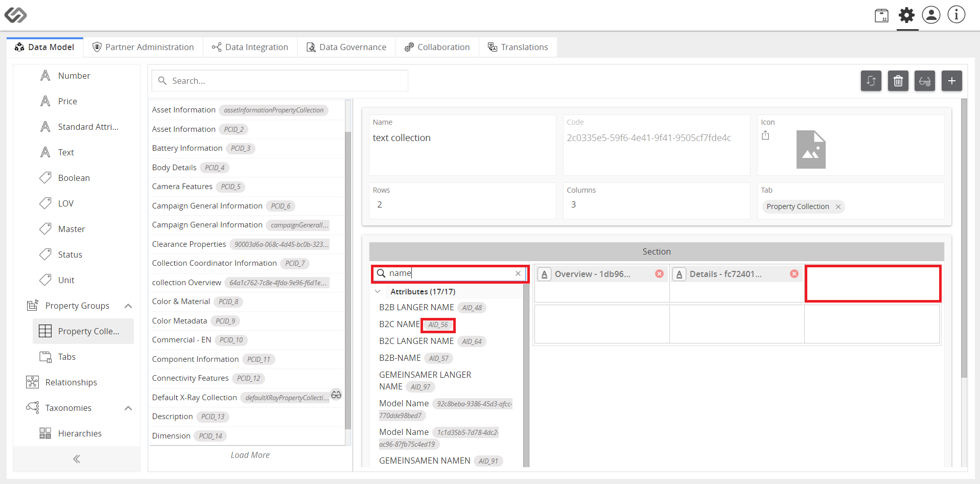
Task: Remove the Details - fc72401 section cell
Action: point(794,274)
